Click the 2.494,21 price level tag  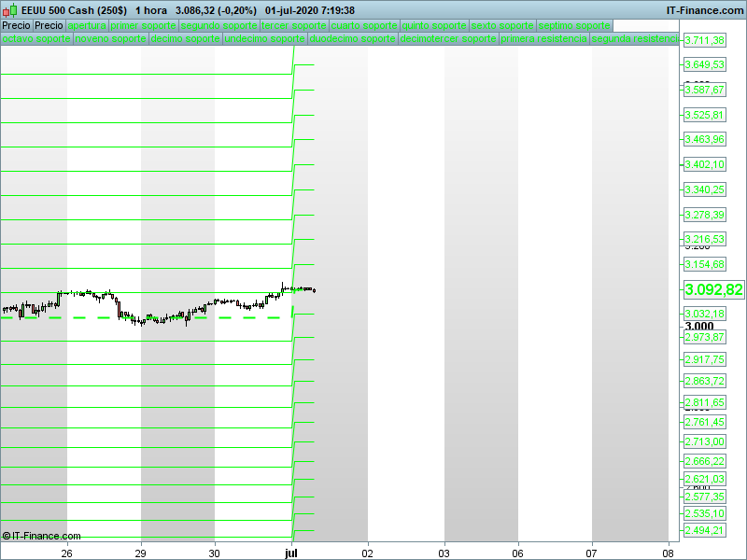point(705,530)
